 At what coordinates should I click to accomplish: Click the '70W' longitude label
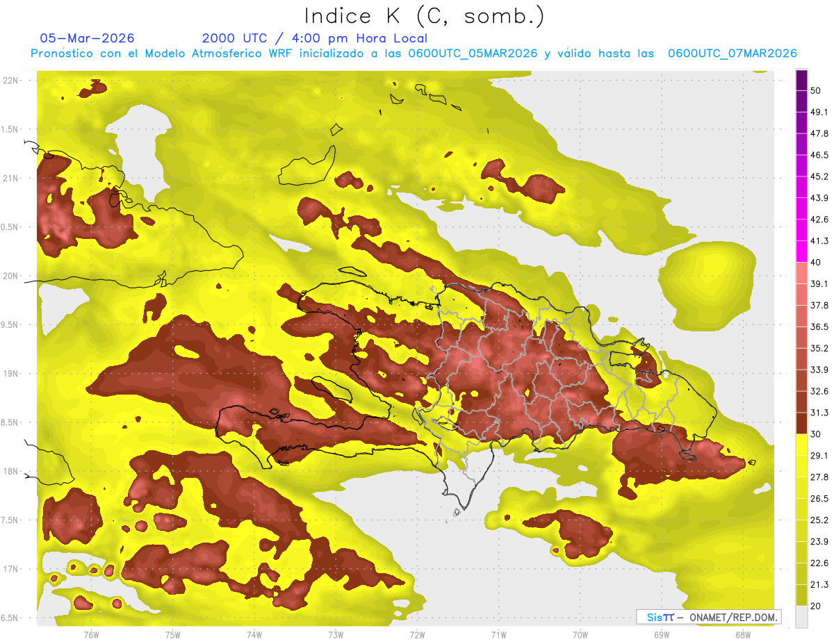tap(580, 634)
